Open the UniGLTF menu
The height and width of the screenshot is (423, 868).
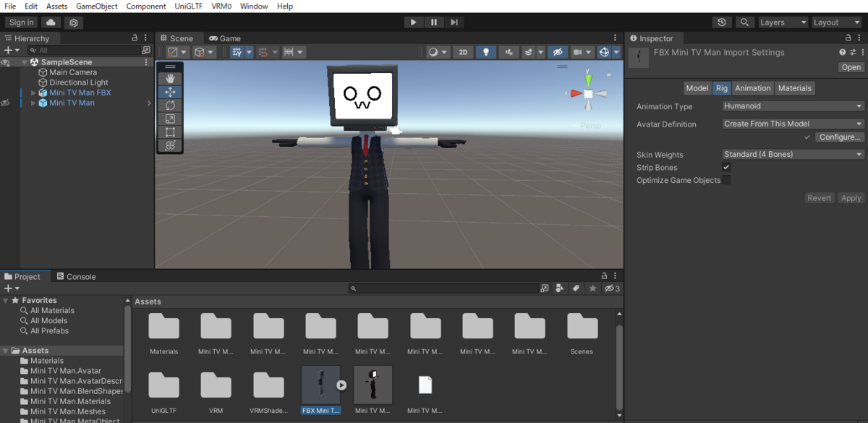(189, 6)
